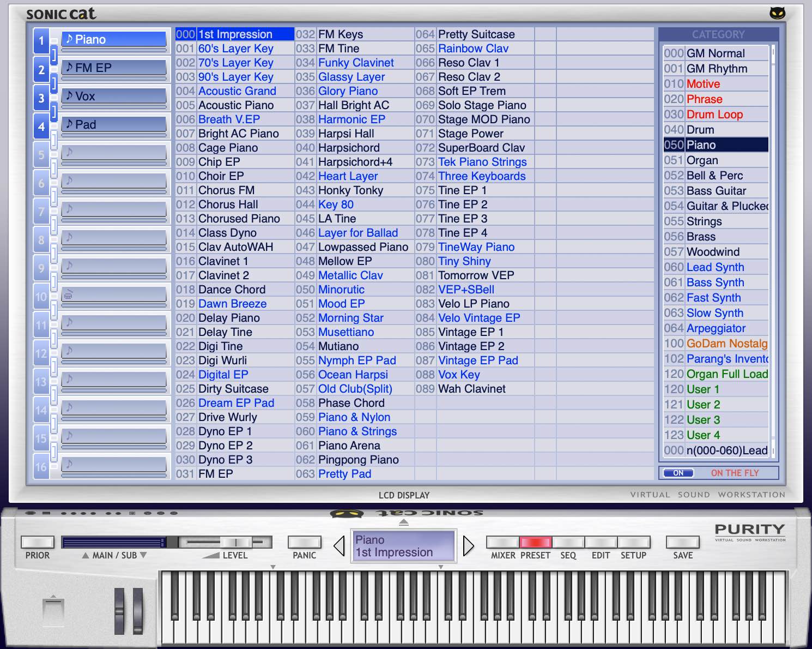Image resolution: width=812 pixels, height=649 pixels.
Task: Click the cat logo above the keyboard panel
Action: 347,513
